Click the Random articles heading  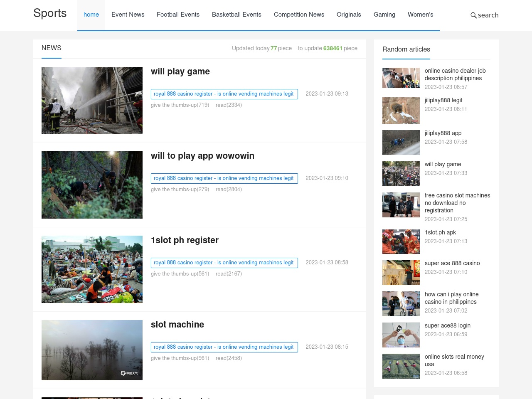[x=406, y=49]
